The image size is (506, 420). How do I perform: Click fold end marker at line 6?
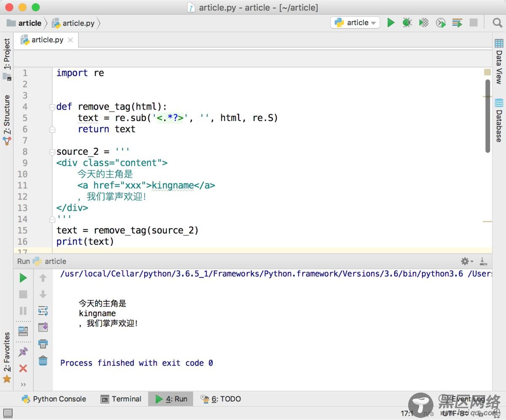[52, 129]
